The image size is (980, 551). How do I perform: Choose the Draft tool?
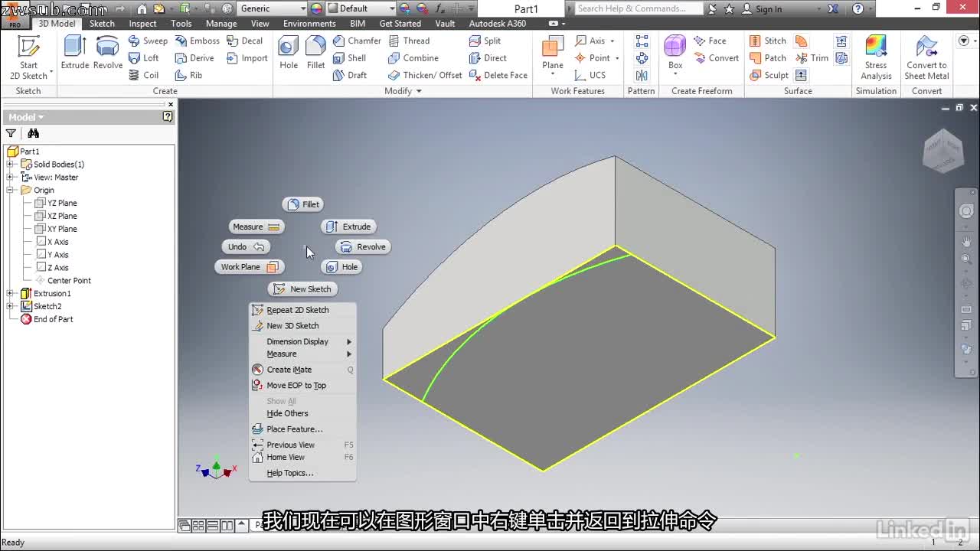click(x=349, y=75)
